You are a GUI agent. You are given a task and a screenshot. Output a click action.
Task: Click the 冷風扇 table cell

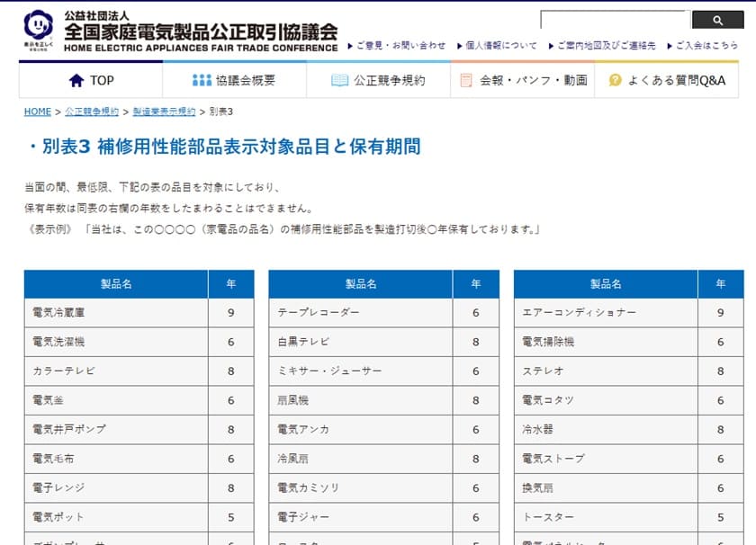361,459
